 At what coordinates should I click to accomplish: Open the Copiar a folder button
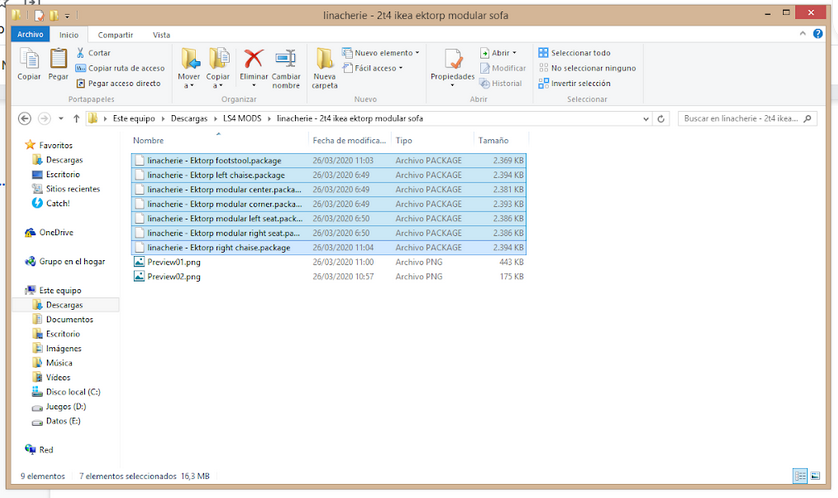[218, 67]
